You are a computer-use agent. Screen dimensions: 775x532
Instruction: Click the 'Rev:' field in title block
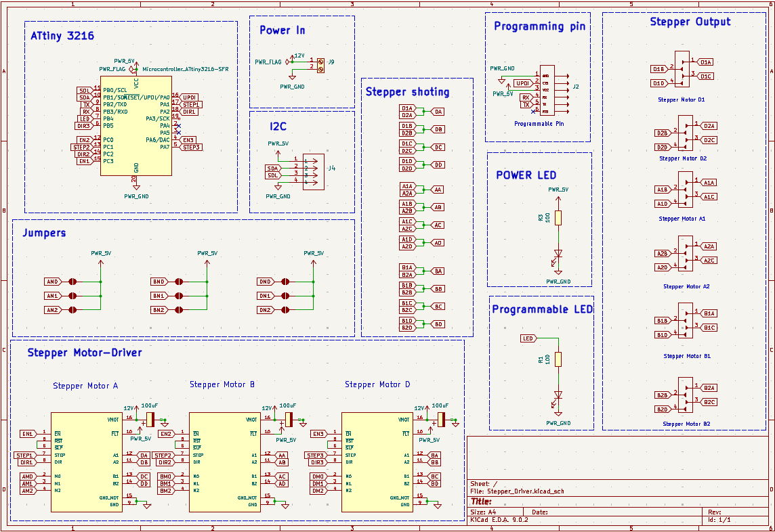click(x=714, y=512)
